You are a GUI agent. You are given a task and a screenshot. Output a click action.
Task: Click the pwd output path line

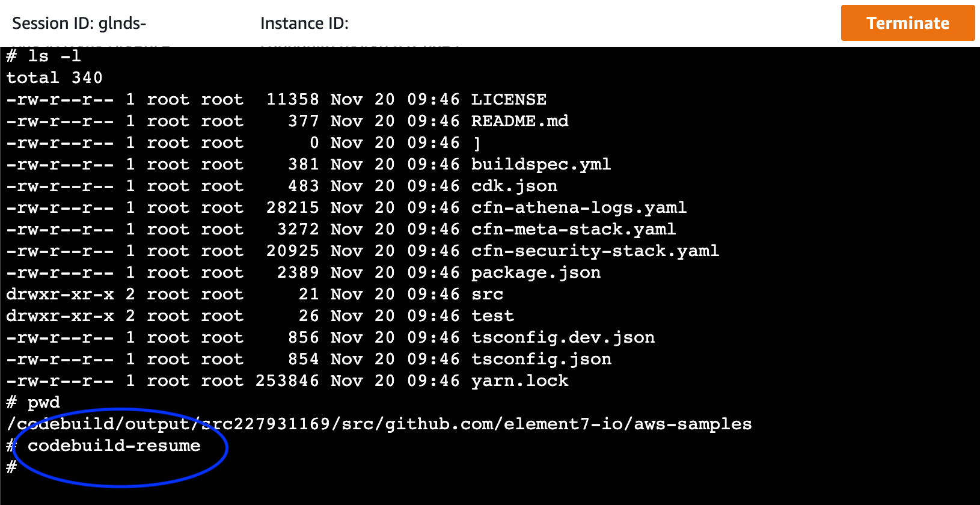pyautogui.click(x=379, y=424)
